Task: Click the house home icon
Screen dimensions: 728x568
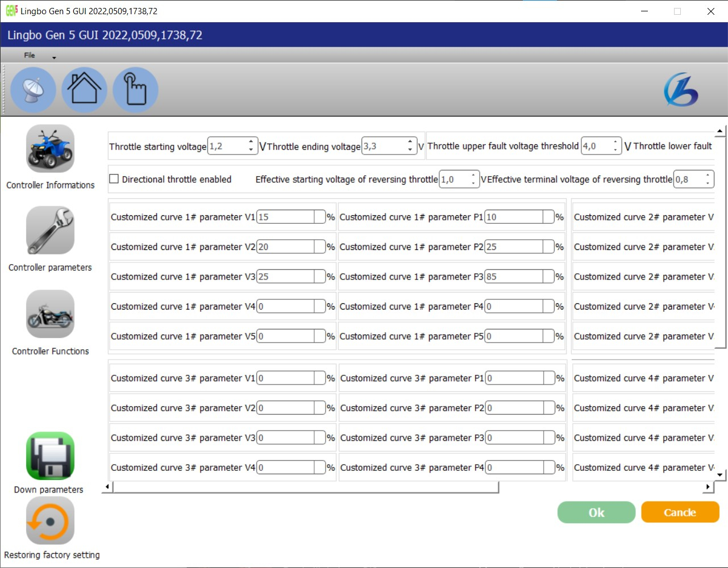Action: click(x=84, y=90)
